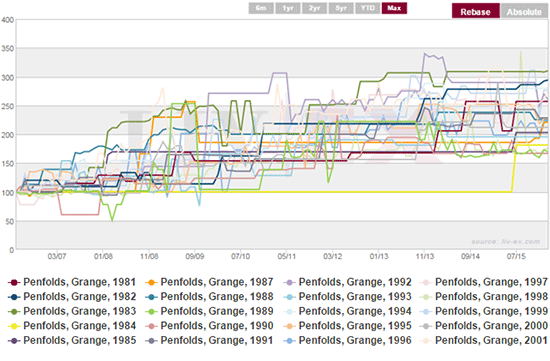Click the 11/08 x-axis date label
This screenshot has width=550, height=361.
tap(149, 256)
